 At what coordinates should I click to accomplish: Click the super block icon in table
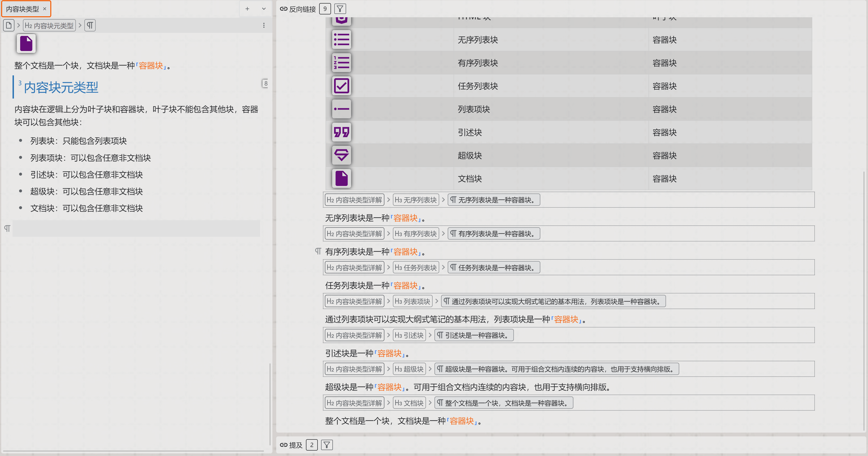(x=341, y=155)
